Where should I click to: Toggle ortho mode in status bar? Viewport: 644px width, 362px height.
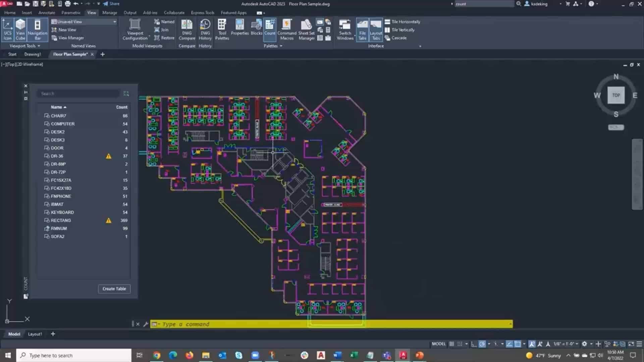[474, 344]
